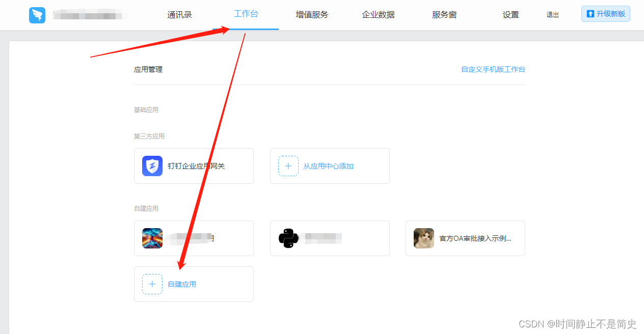This screenshot has height=334, width=644.
Task: Click the plus icon inside 从应用中心添加 card
Action: point(288,165)
